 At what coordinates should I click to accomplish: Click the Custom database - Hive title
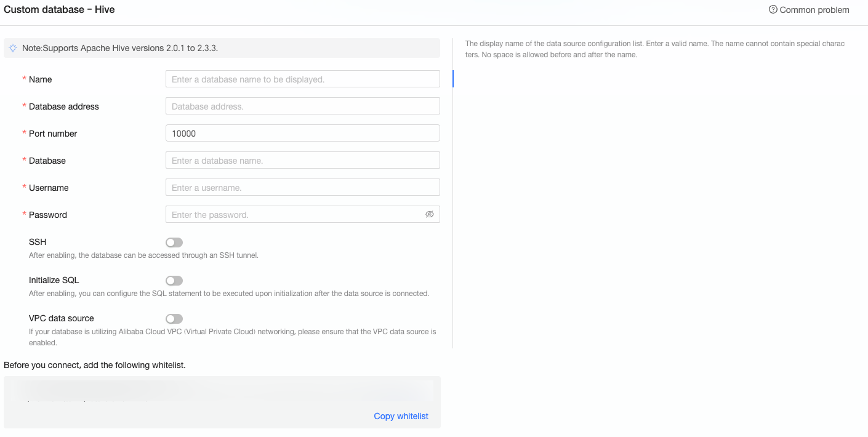tap(59, 9)
